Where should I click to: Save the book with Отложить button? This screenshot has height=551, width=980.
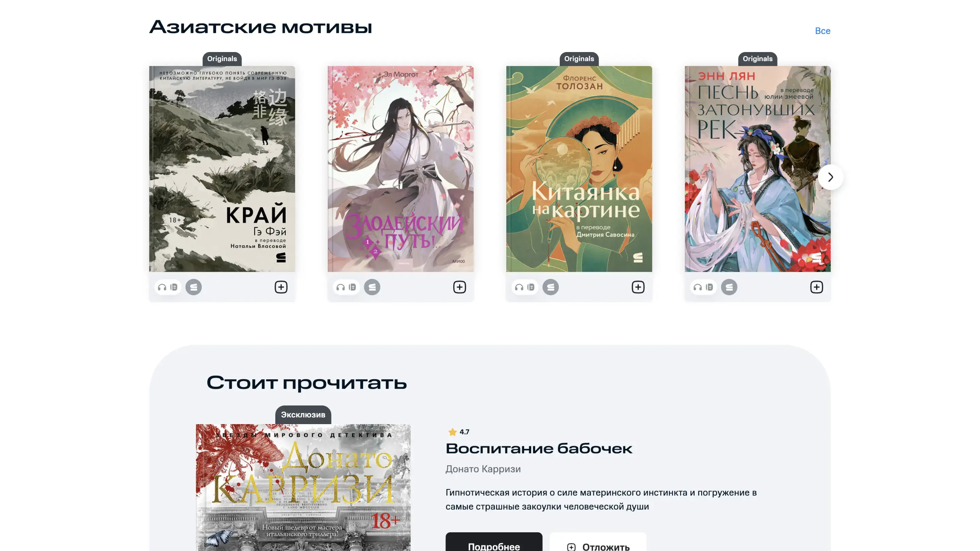coord(598,543)
